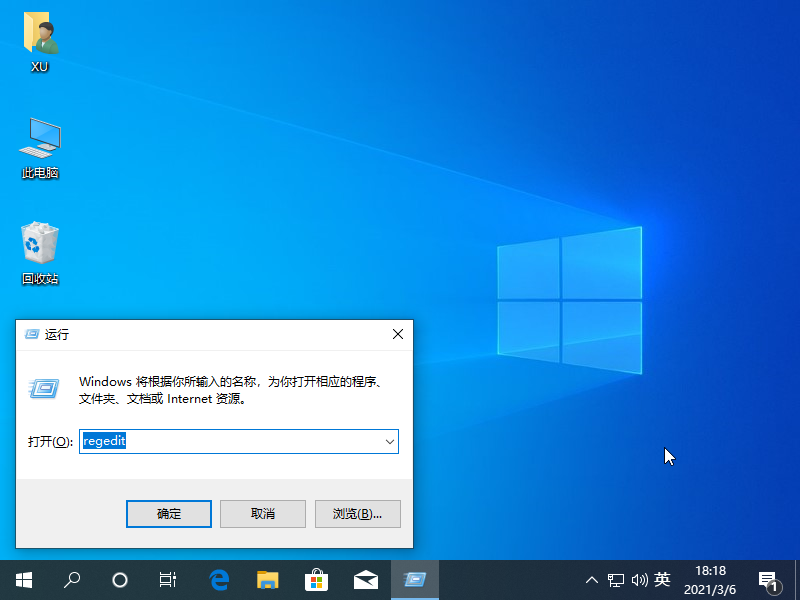Viewport: 800px width, 600px height.
Task: Open File Explorer from the taskbar
Action: click(x=267, y=580)
